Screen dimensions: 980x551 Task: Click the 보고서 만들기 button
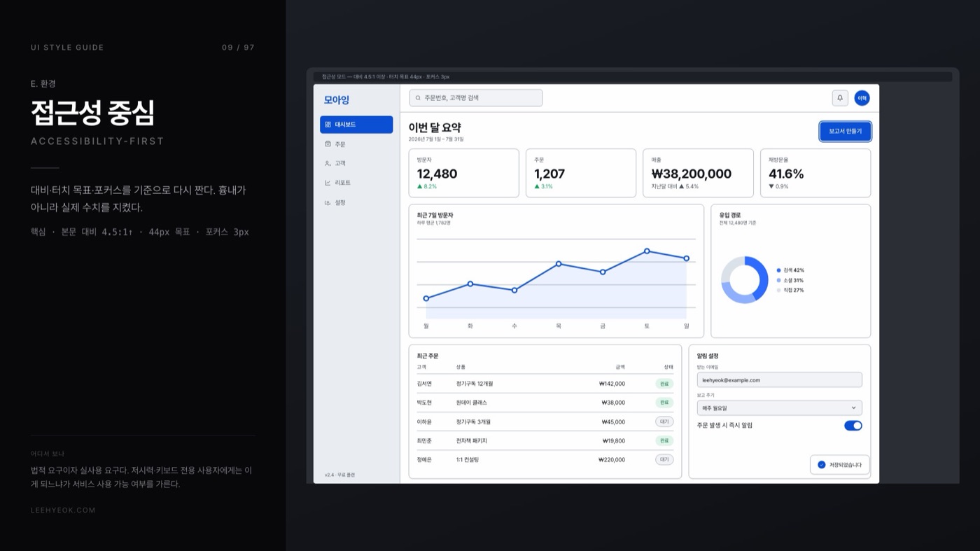click(x=846, y=131)
